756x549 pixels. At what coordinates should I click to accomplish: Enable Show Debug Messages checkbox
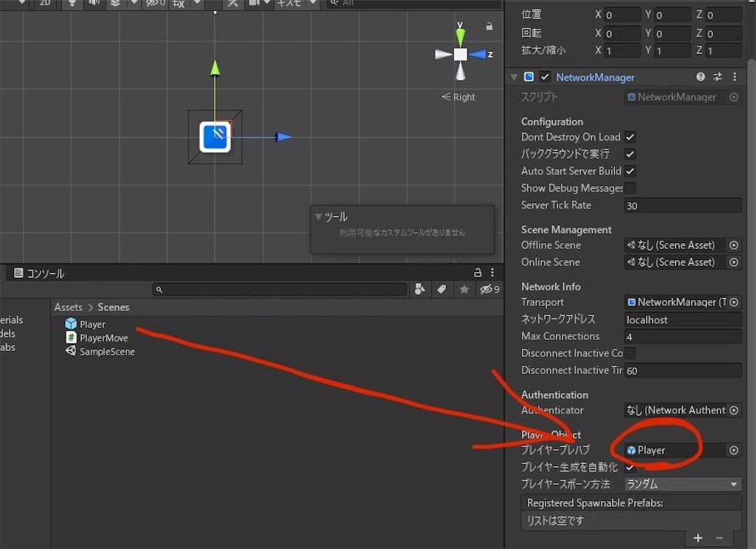coord(630,188)
